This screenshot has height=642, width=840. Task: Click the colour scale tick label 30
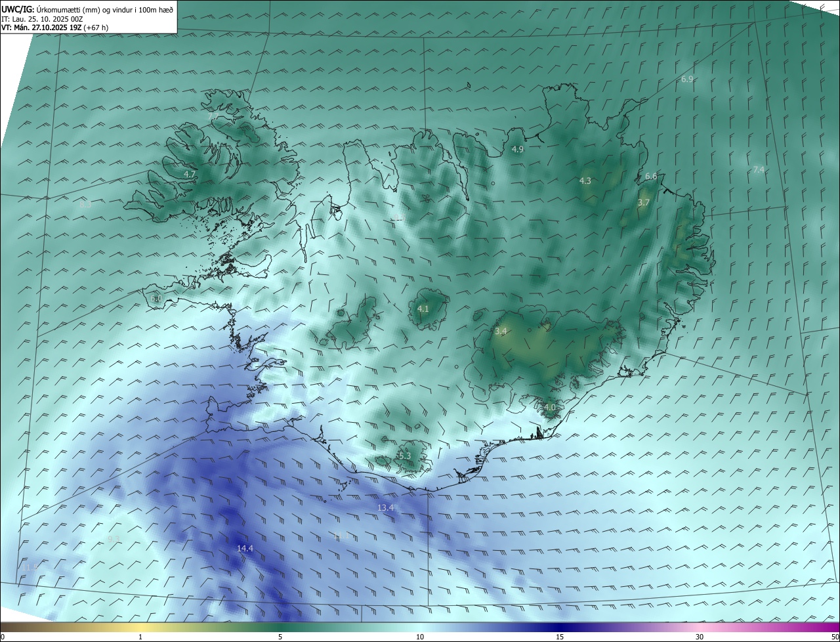(x=700, y=637)
